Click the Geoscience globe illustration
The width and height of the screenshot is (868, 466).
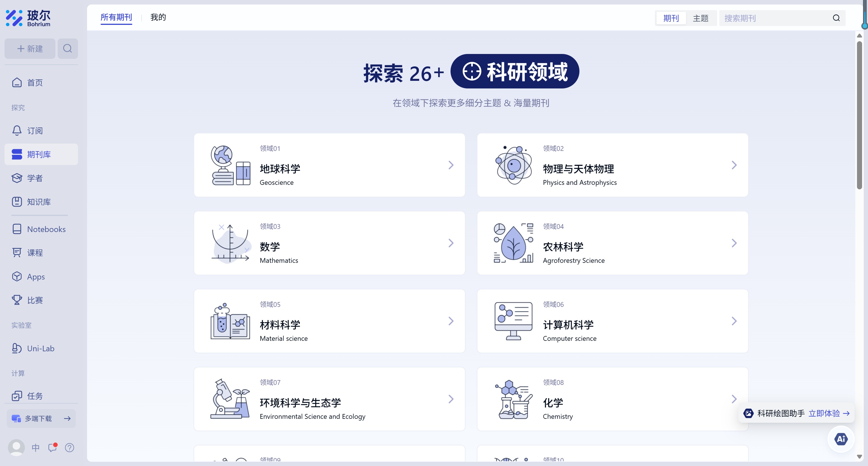click(x=230, y=165)
